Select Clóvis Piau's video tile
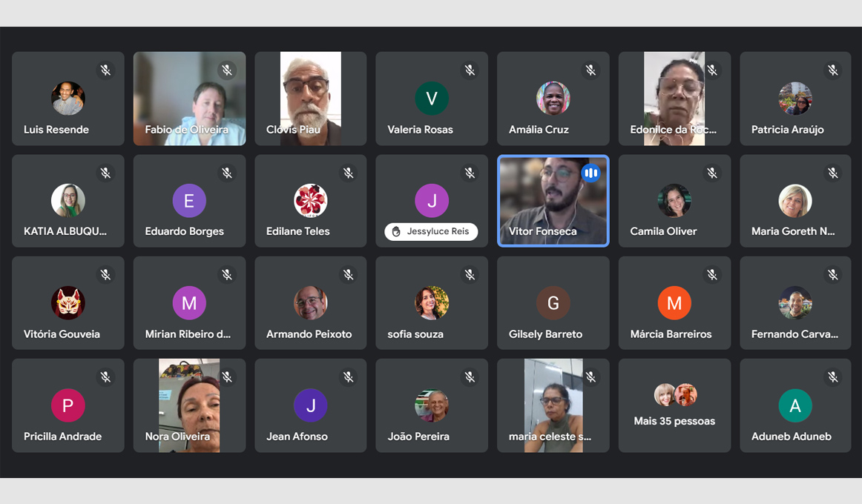 coord(311,99)
